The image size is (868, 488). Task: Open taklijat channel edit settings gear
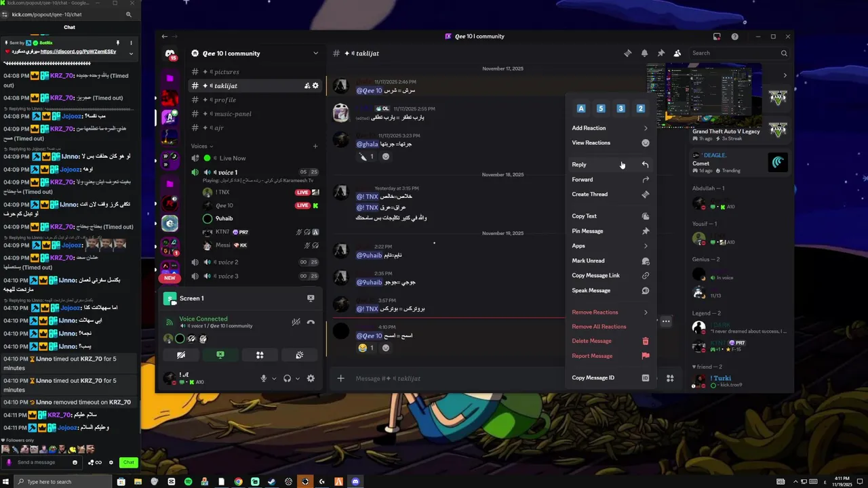coord(315,85)
